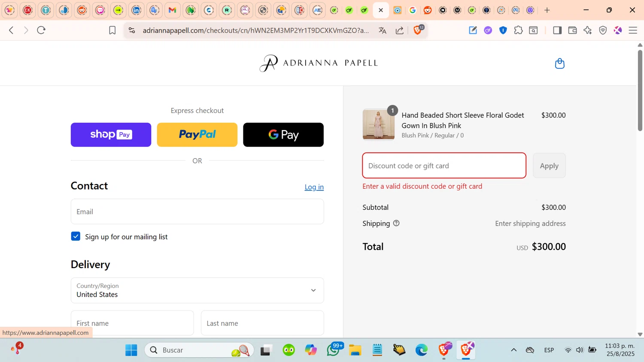
Task: Show hidden system tray icons chevron
Action: [x=513, y=350]
